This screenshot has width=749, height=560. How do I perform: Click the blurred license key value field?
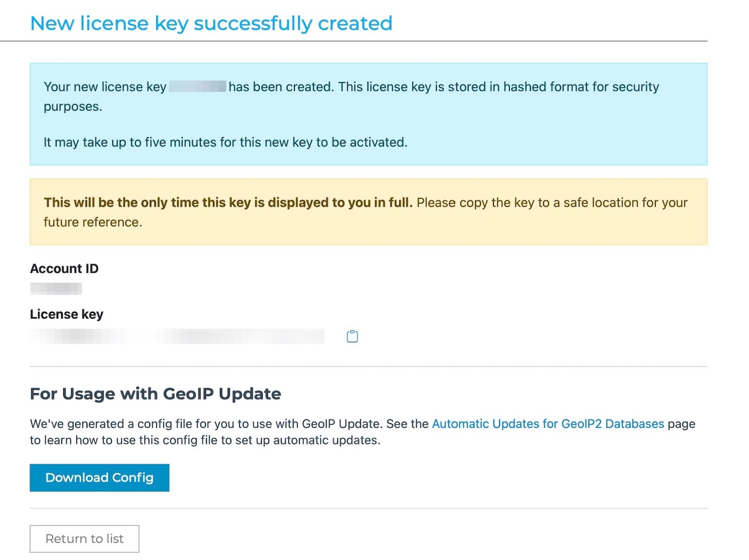177,336
